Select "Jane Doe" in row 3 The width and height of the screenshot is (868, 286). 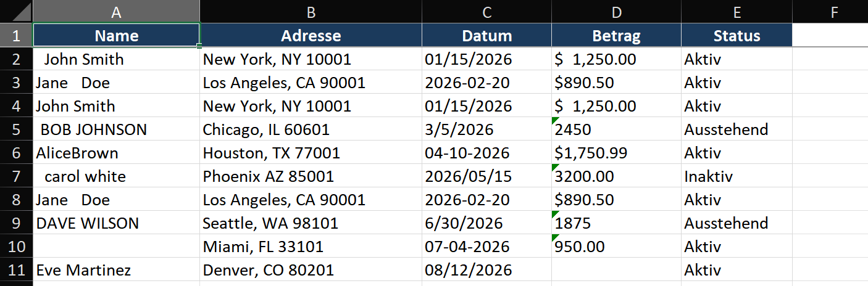(x=116, y=82)
